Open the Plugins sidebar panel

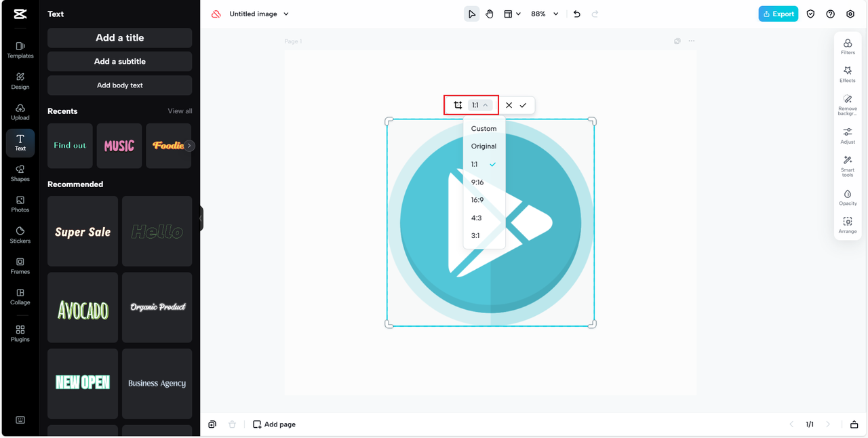(x=20, y=334)
